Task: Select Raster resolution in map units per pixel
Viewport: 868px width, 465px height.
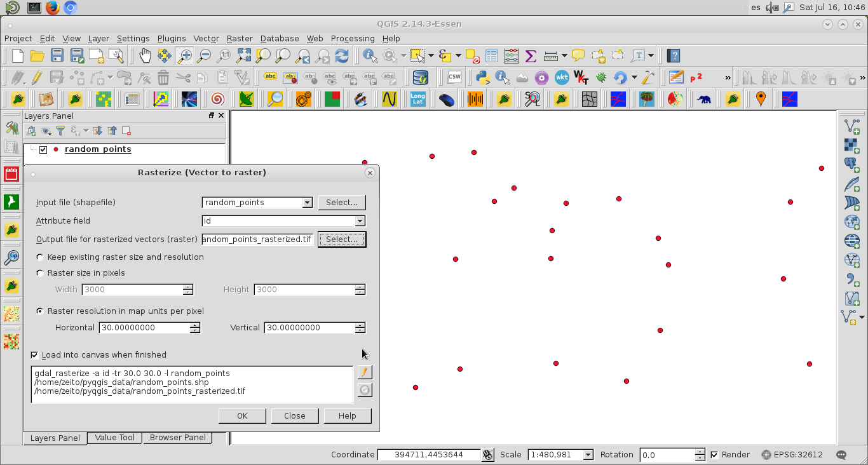Action: (x=41, y=311)
